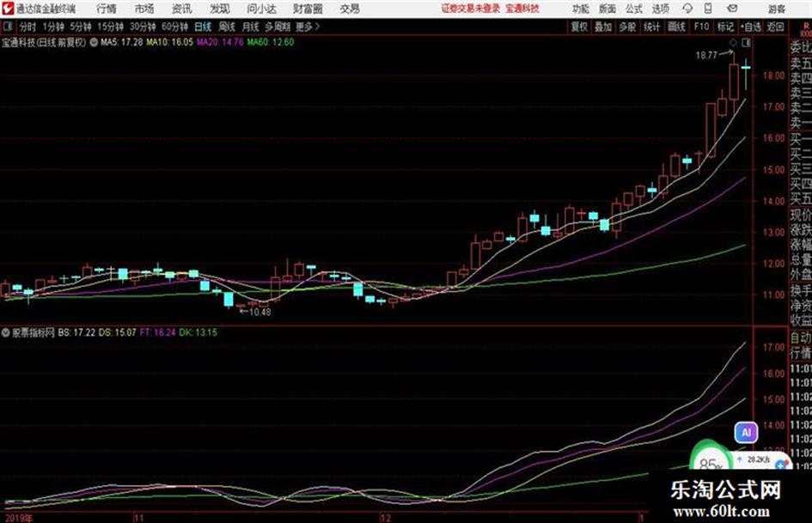Open the mail envelope icon
Screen dimensions: 812x523
[x=732, y=9]
